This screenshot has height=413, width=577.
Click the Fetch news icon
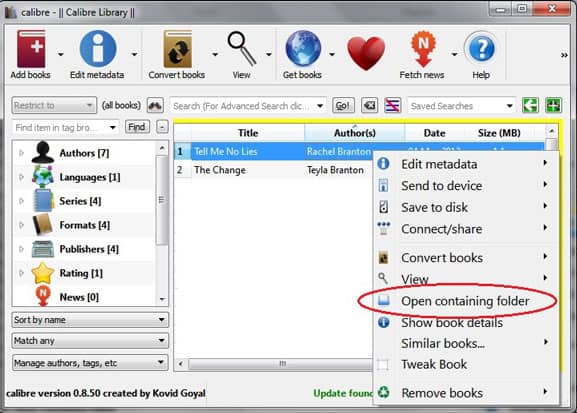423,49
